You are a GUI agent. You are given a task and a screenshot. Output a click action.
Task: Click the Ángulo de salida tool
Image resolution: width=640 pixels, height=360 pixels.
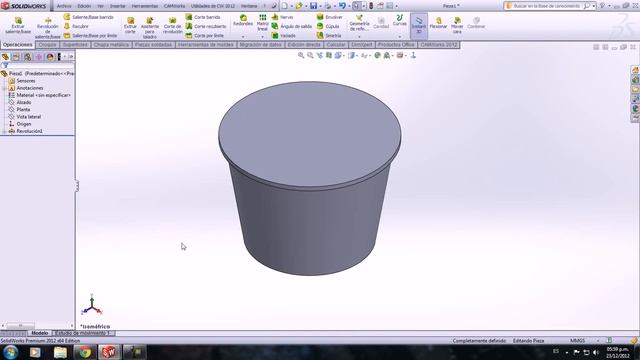pos(292,26)
